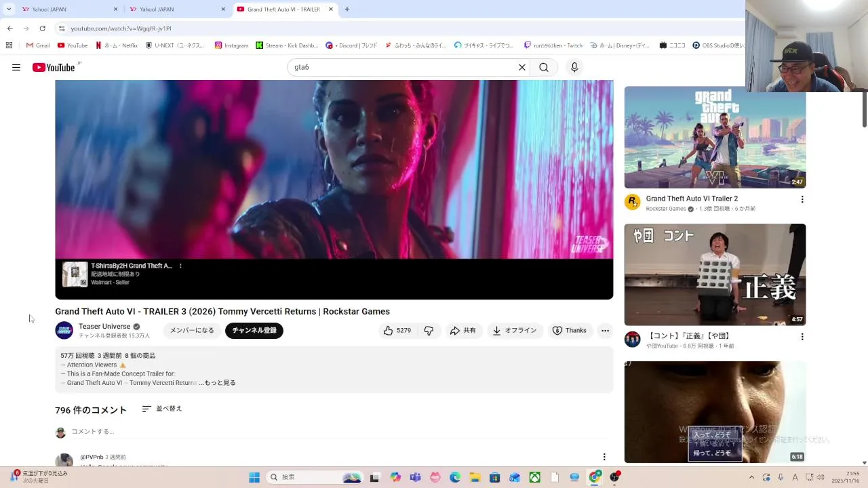
Task: Open more actions next to Thanks
Action: click(605, 331)
